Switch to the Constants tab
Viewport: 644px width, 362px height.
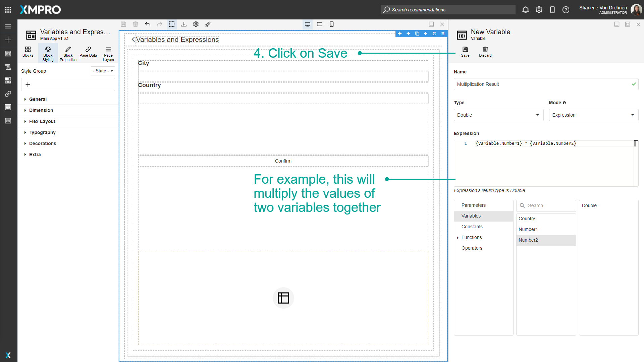point(472,227)
